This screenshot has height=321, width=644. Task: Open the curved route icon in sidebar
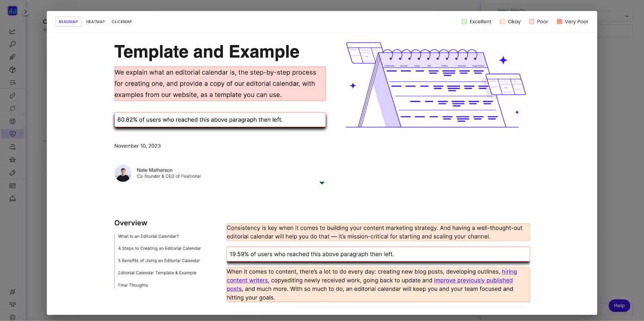coord(12,147)
